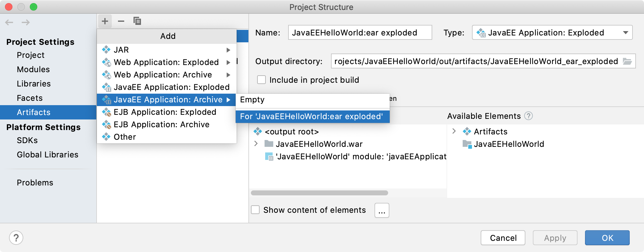
Task: Toggle Show content of elements checkbox
Action: (255, 210)
